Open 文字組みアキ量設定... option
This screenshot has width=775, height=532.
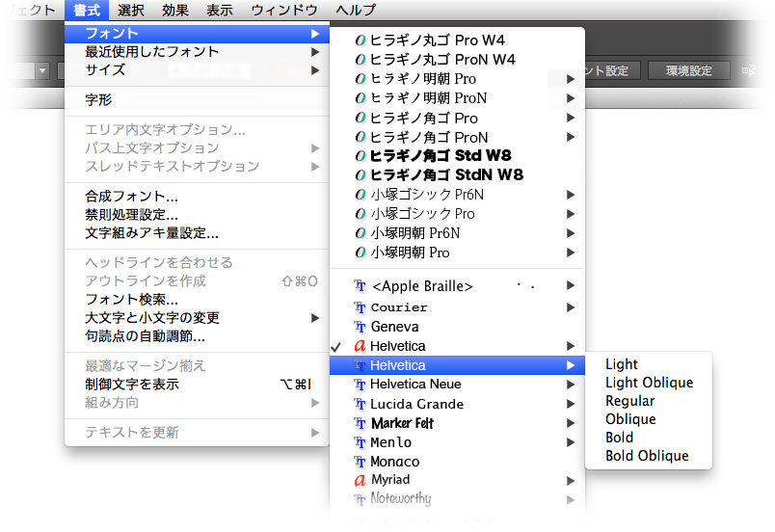[x=198, y=232]
